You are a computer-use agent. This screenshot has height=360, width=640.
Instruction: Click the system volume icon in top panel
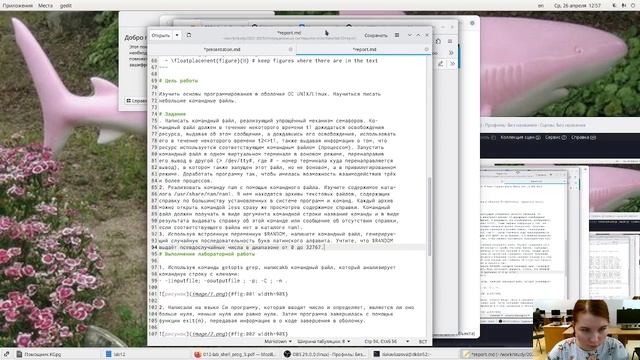(x=624, y=6)
